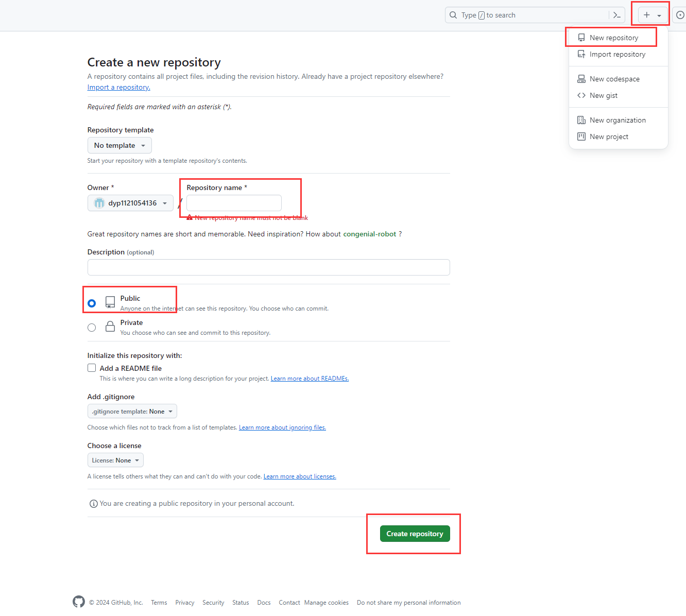Choose New repository from the menu
This screenshot has height=616, width=686.
613,38
